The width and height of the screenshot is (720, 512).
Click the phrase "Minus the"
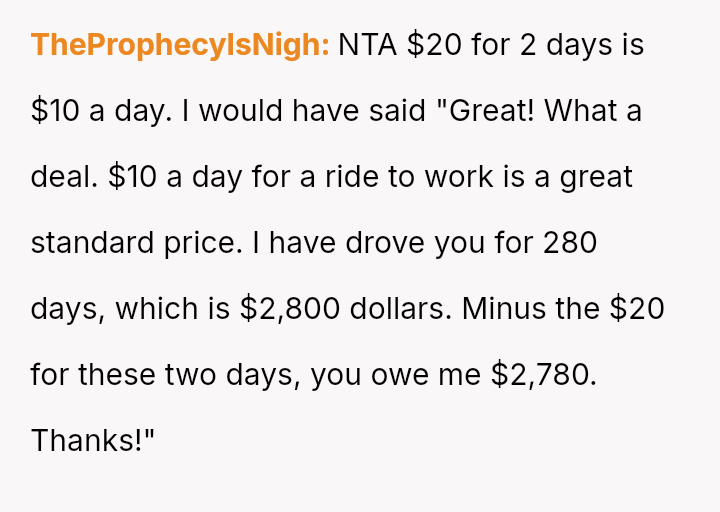pyautogui.click(x=536, y=309)
